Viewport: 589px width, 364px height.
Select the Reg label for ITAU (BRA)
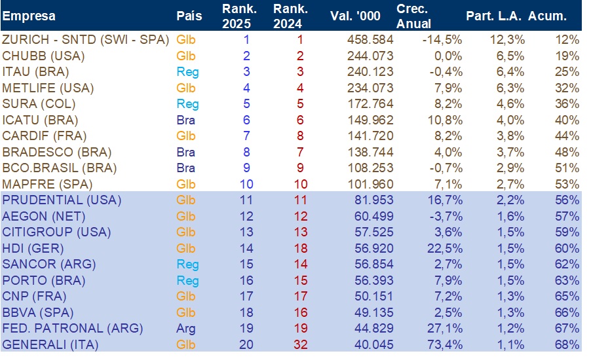(x=187, y=71)
